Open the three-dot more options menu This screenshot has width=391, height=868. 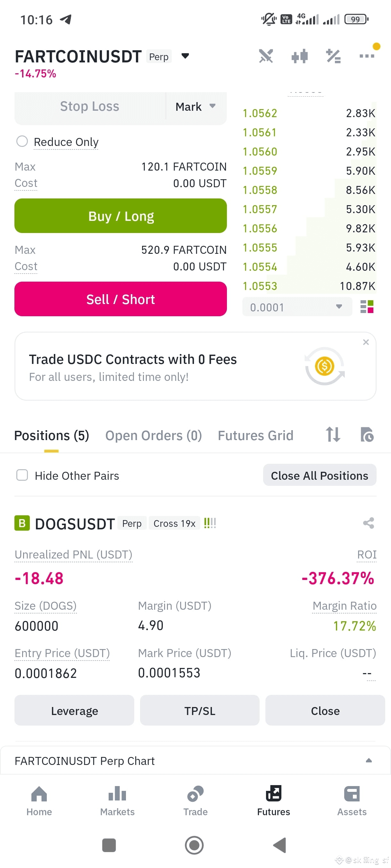click(x=367, y=56)
